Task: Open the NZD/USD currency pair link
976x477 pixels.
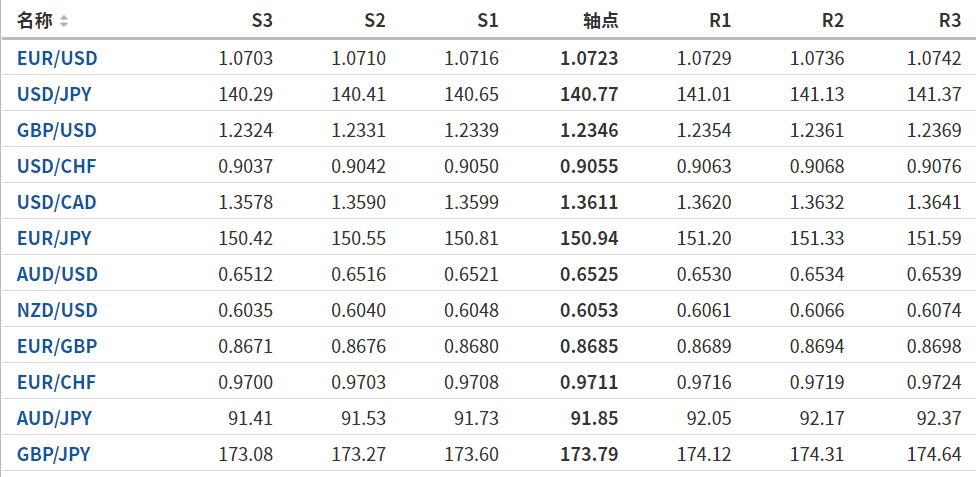Action: tap(57, 311)
